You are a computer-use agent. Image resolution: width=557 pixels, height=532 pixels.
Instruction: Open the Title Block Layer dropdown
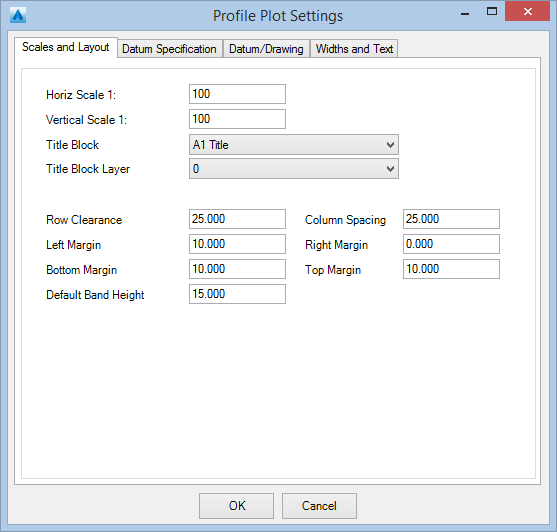pyautogui.click(x=294, y=169)
